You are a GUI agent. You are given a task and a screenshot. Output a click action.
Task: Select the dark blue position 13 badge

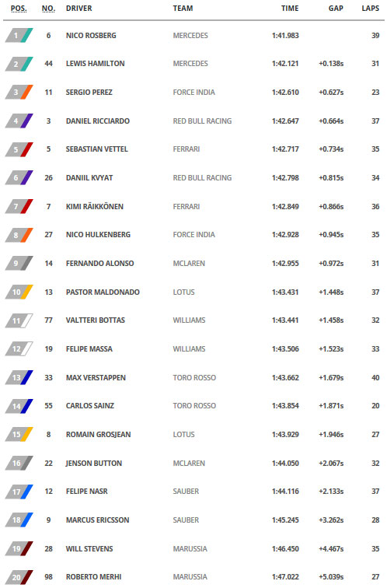(x=19, y=377)
